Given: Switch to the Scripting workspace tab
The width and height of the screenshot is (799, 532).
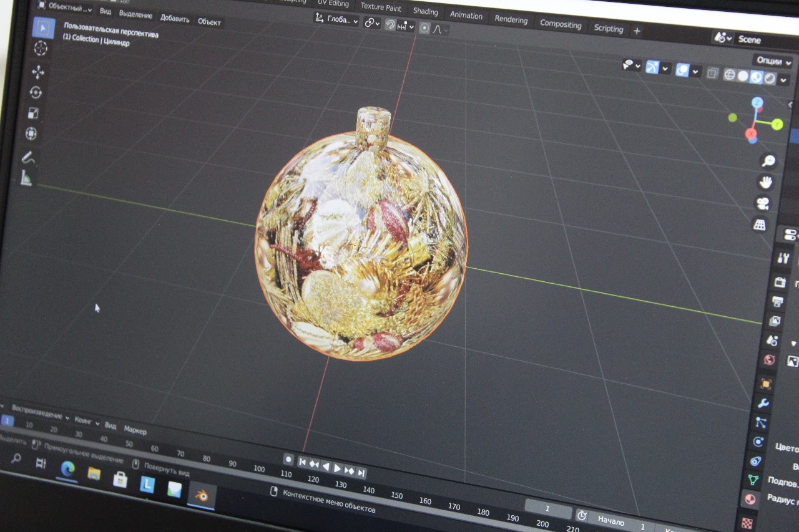Looking at the screenshot, I should pyautogui.click(x=609, y=28).
